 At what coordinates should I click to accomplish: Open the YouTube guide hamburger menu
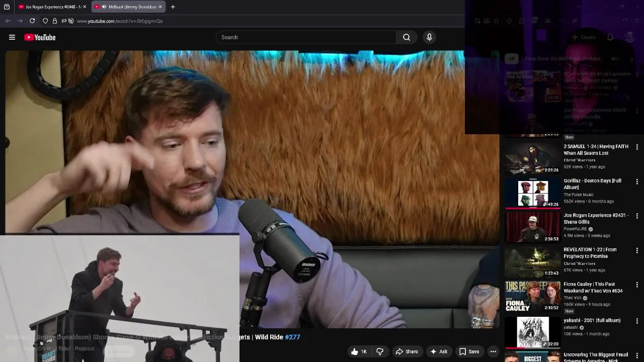(12, 37)
